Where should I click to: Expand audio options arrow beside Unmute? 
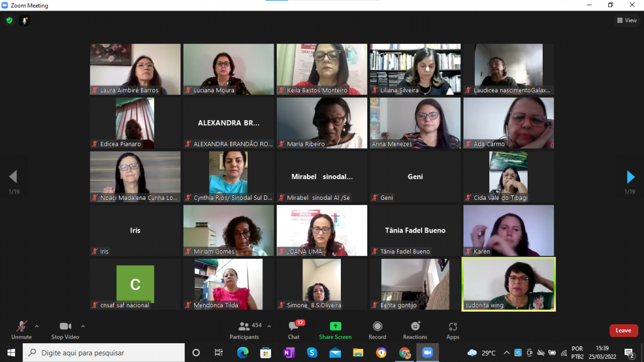[36, 326]
